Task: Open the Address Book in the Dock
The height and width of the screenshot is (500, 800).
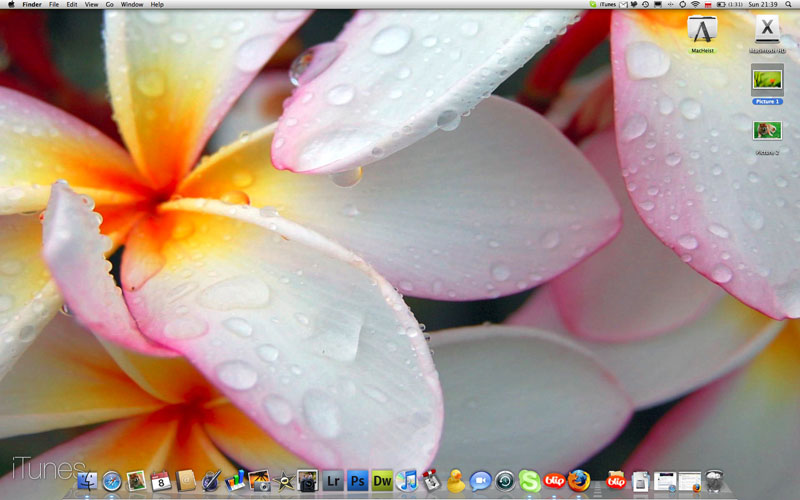Action: (185, 481)
